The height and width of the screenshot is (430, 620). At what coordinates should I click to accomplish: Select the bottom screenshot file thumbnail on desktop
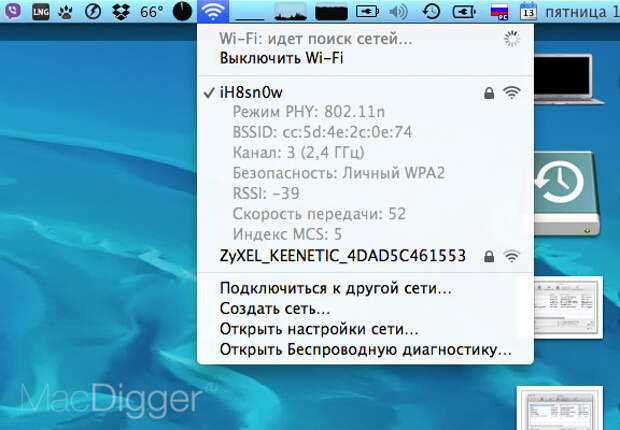pos(560,408)
